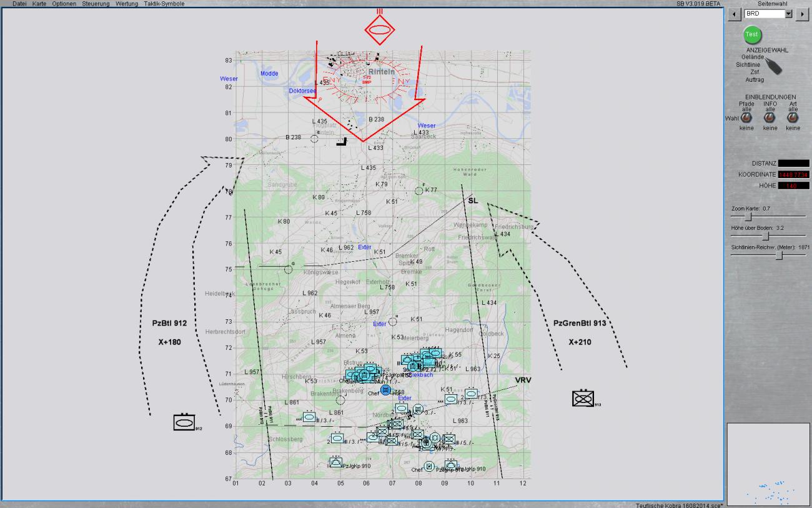
Task: Click the black flag marker near B 238
Action: pyautogui.click(x=341, y=142)
